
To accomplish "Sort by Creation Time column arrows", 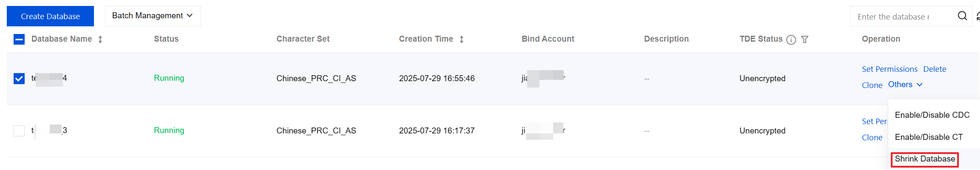I will (461, 40).
